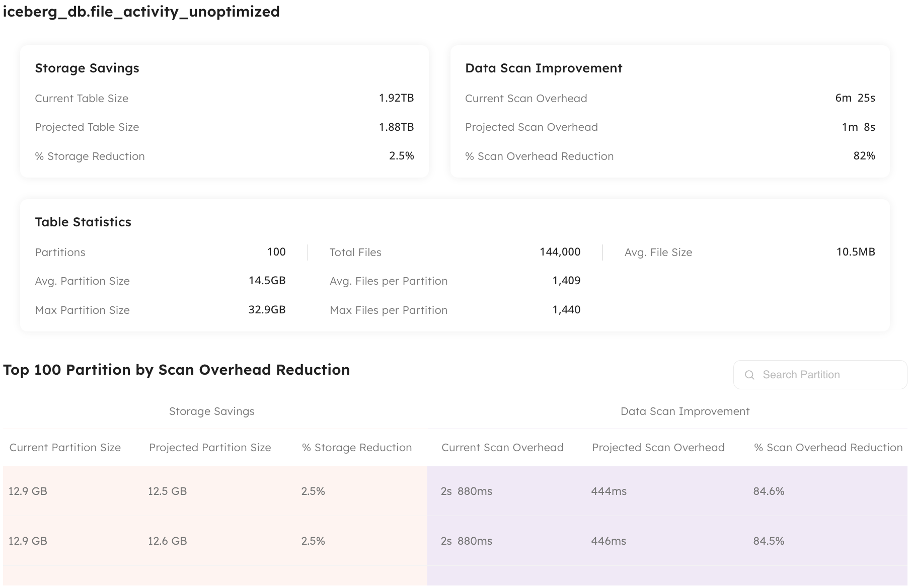Click the 144,000 Total Files value
This screenshot has height=588, width=909.
pos(560,252)
